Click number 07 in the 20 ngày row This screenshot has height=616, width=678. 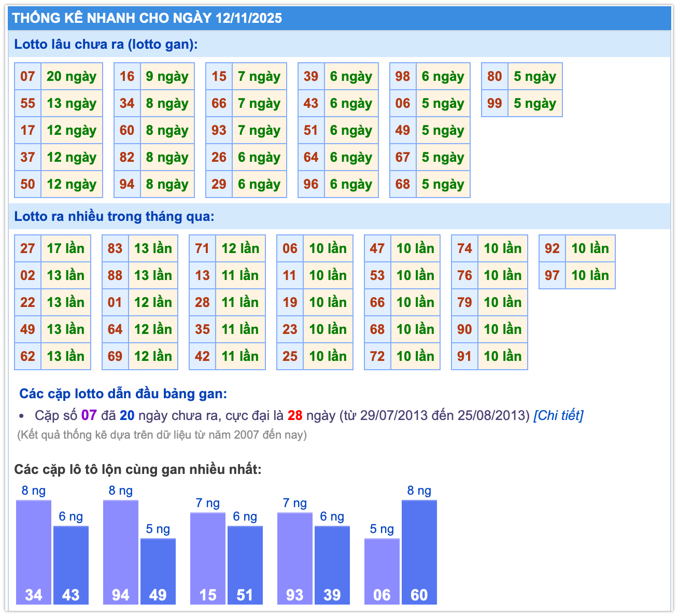27,77
